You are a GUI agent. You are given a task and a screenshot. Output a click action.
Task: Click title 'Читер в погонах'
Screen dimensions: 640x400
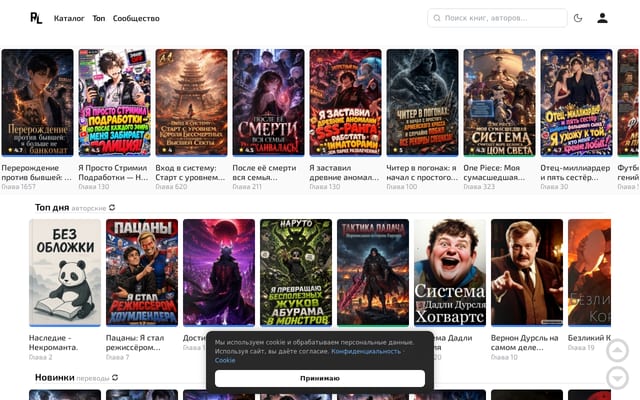click(422, 173)
